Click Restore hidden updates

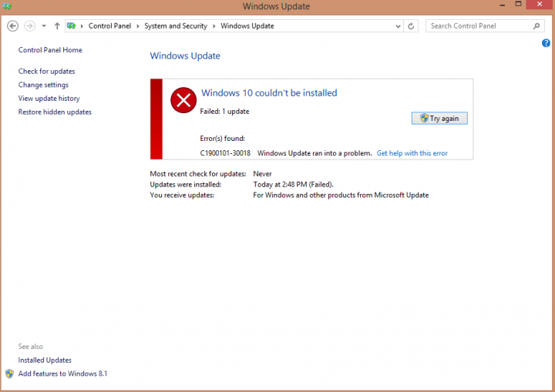(55, 112)
